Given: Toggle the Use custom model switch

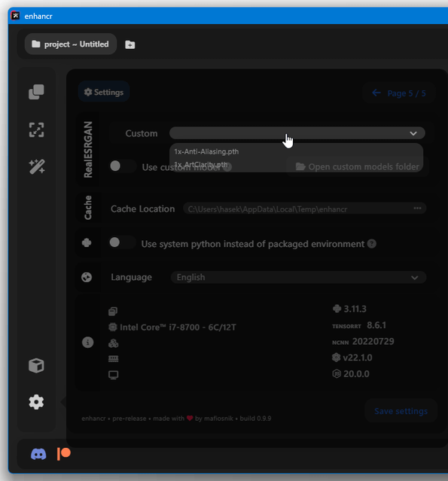Looking at the screenshot, I should (x=123, y=166).
